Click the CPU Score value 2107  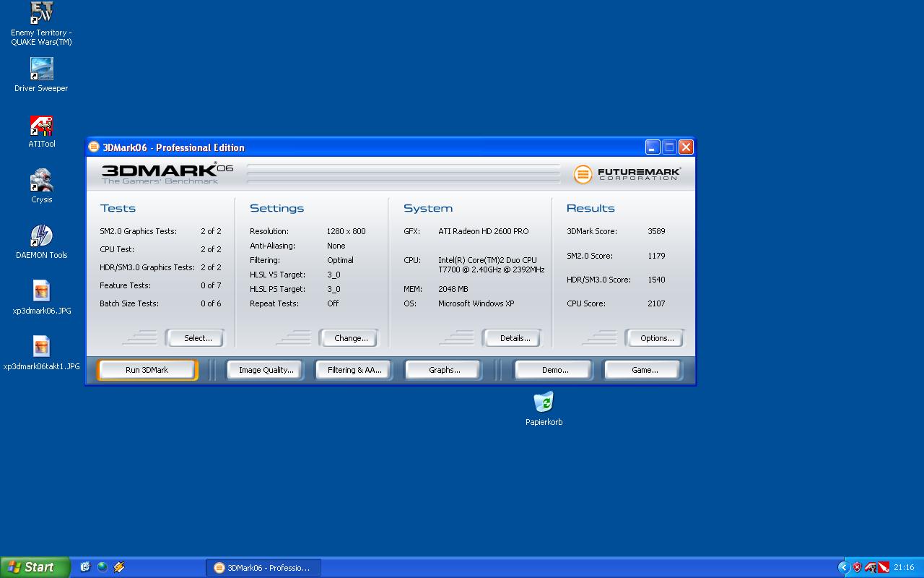click(656, 303)
